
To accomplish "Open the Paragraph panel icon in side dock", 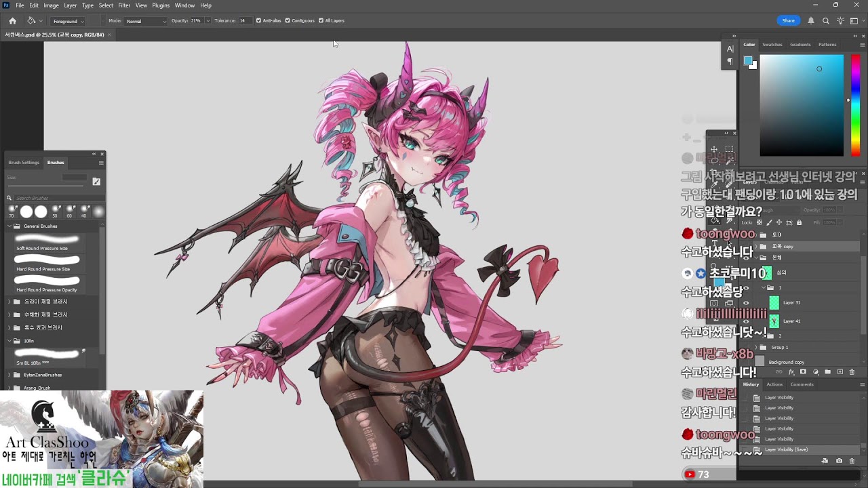I will tap(730, 62).
